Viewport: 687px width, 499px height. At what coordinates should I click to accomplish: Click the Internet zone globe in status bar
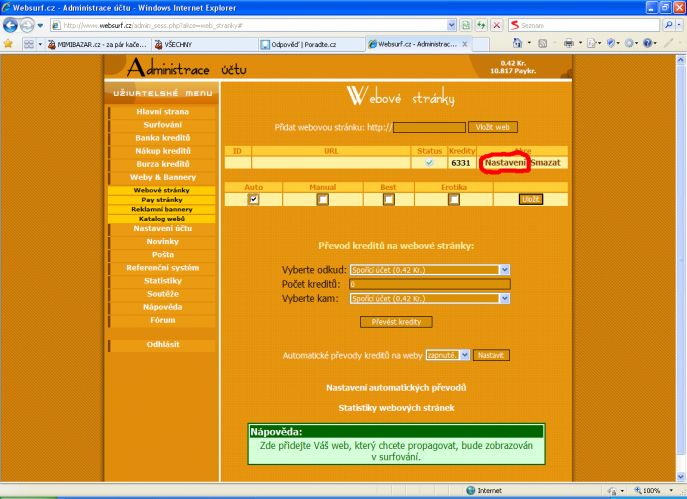tap(471, 490)
